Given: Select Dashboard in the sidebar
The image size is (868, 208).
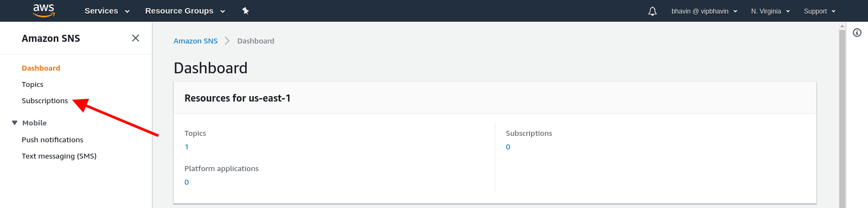Looking at the screenshot, I should pyautogui.click(x=41, y=68).
